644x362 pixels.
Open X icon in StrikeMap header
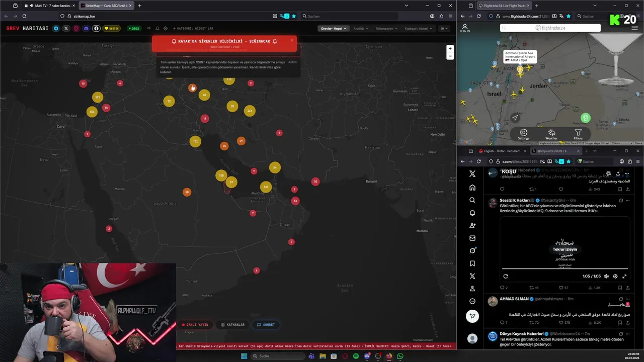(66, 29)
